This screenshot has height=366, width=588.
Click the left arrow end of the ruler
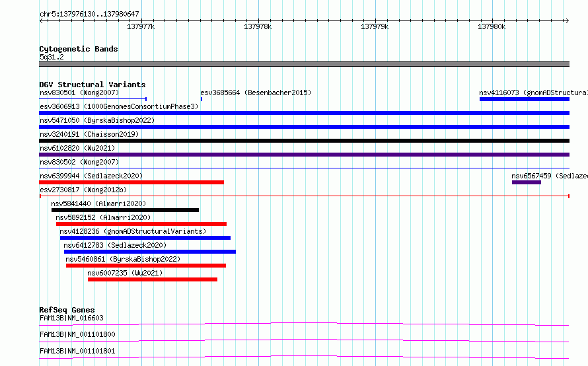coord(41,20)
